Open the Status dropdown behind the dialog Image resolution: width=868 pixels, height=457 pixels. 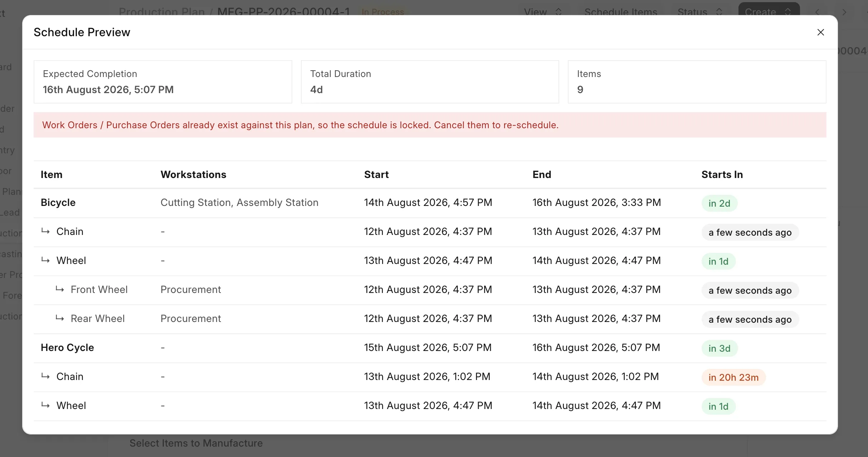pyautogui.click(x=699, y=11)
